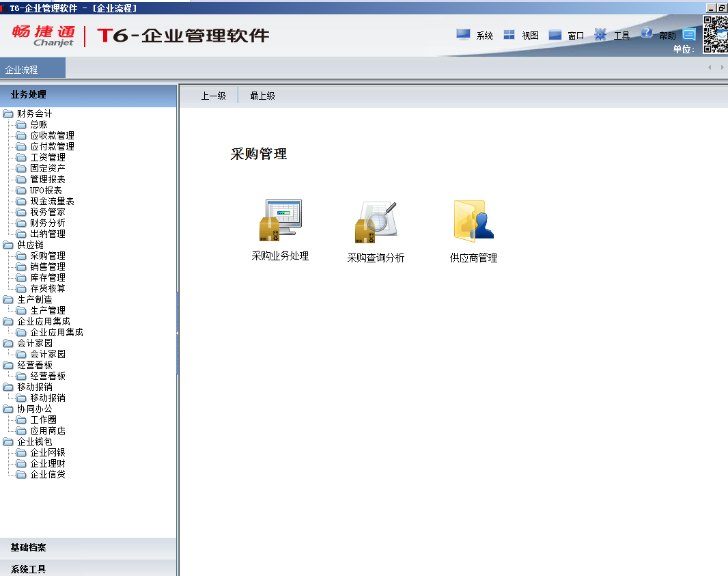Collapse the 协同办公 tree folder
The width and height of the screenshot is (728, 576).
[8, 409]
